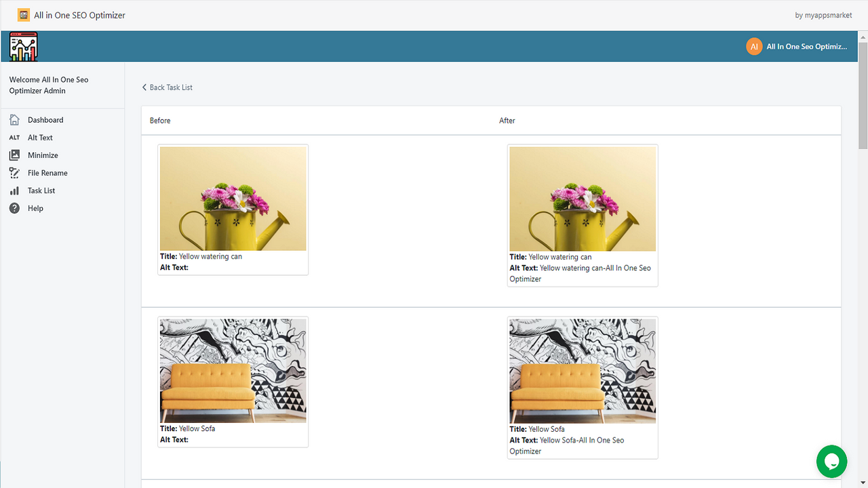This screenshot has height=488, width=868.
Task: Open the chat support bubble
Action: click(x=831, y=462)
